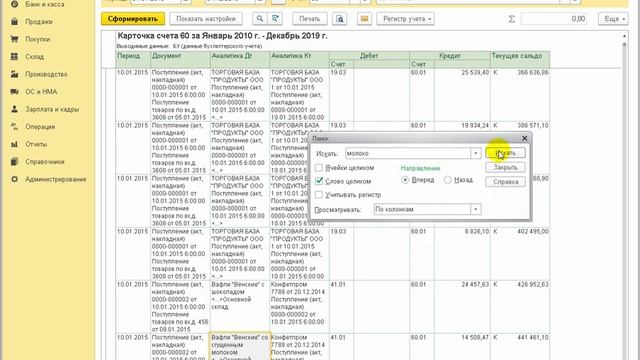
Task: Open the Операции section icon
Action: click(14, 127)
